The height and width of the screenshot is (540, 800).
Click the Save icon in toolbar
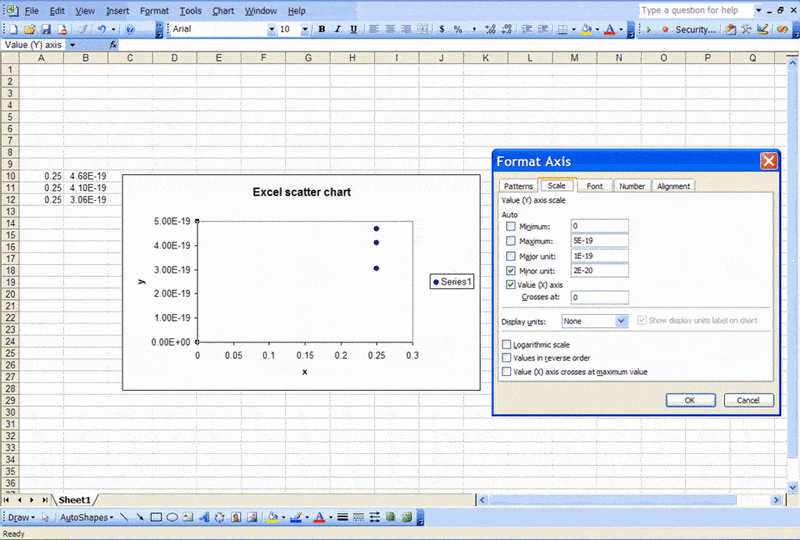(x=48, y=30)
